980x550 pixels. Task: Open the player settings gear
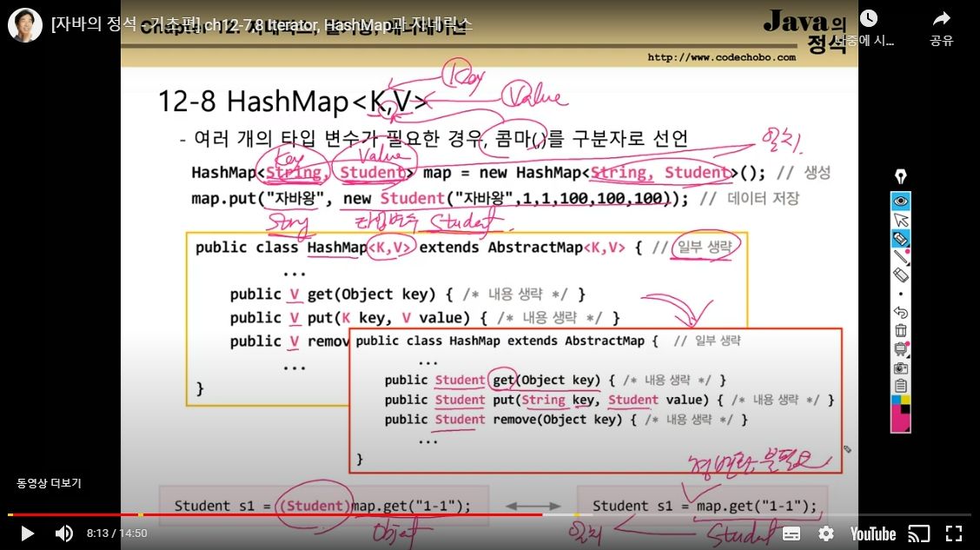click(x=826, y=533)
